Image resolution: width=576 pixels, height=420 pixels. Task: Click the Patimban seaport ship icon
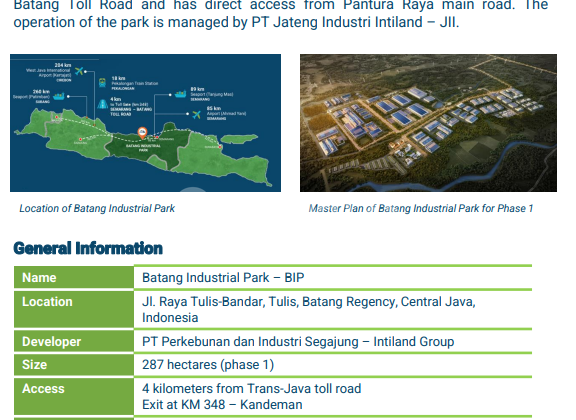[x=59, y=96]
